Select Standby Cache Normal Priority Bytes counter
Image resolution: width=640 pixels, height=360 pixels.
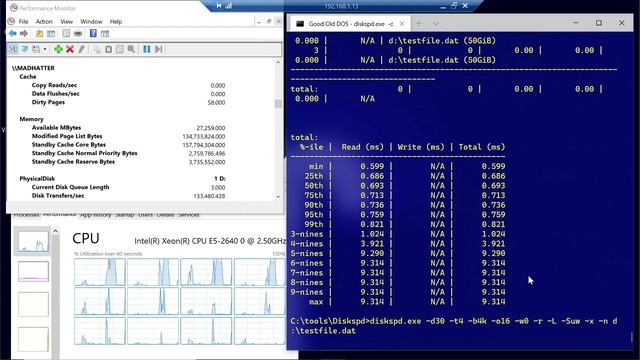click(84, 153)
